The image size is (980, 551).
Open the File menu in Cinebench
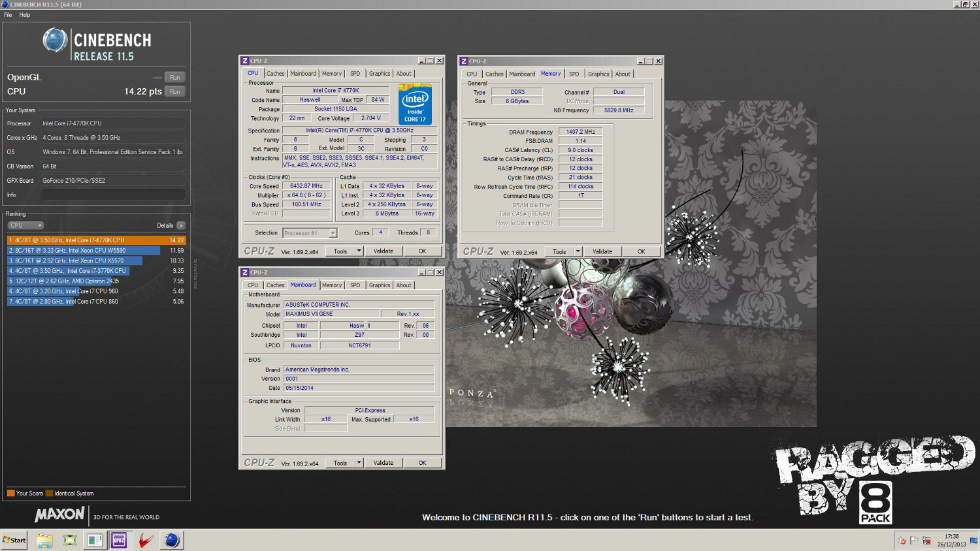pyautogui.click(x=8, y=15)
